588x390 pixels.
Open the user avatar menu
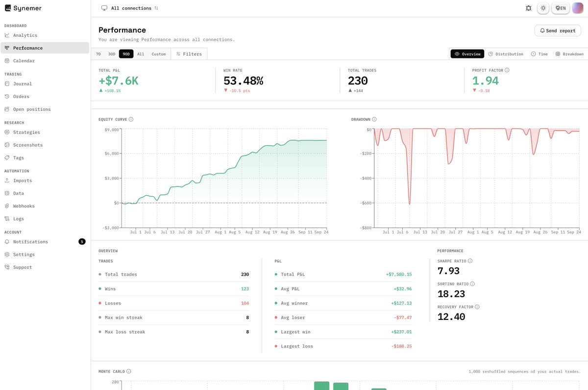(x=577, y=8)
